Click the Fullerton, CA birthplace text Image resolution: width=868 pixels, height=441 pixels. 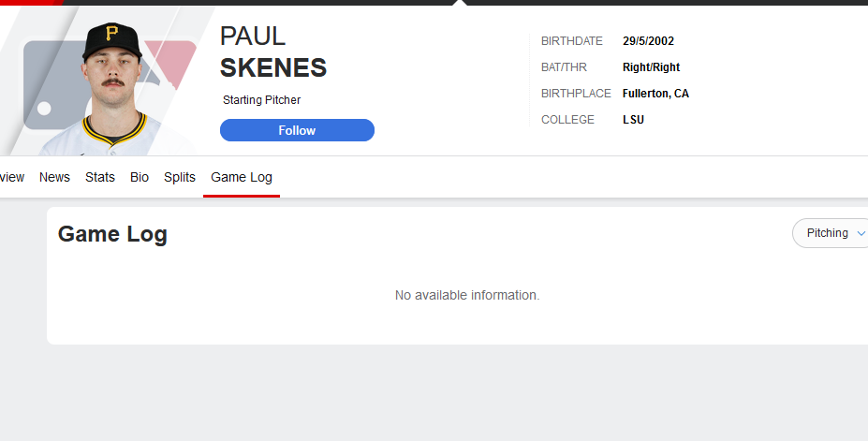click(x=655, y=94)
